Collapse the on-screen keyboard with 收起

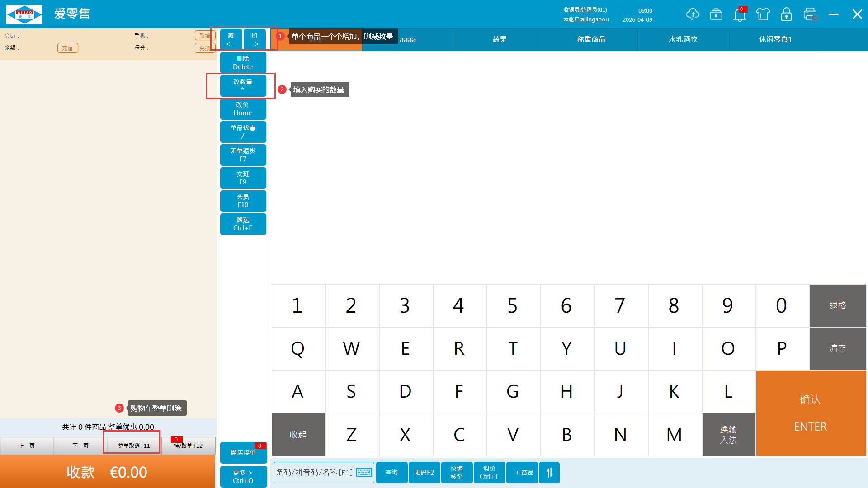coord(298,435)
